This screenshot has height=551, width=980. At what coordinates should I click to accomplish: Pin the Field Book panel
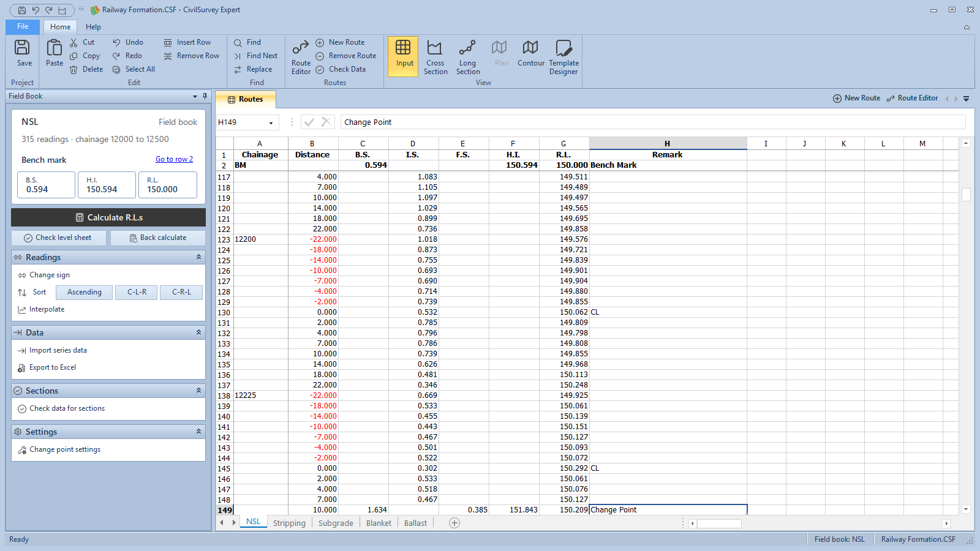click(205, 96)
